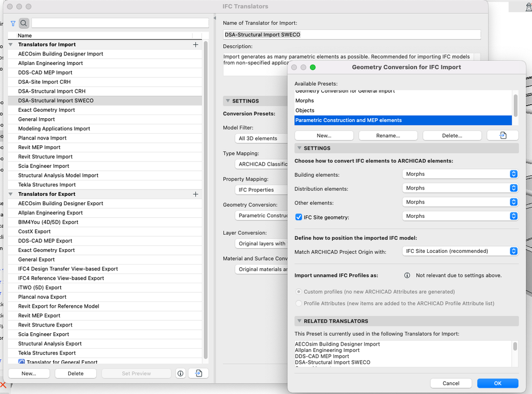
Task: Click the green zoom button of Geometry Conversion dialog
Action: click(x=313, y=67)
